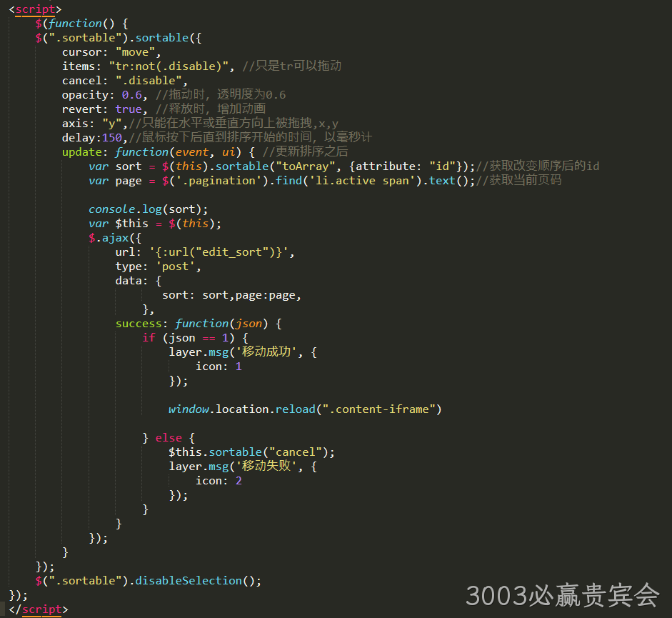Click the icon value 2
Viewport: 672px width, 618px height.
click(x=239, y=481)
